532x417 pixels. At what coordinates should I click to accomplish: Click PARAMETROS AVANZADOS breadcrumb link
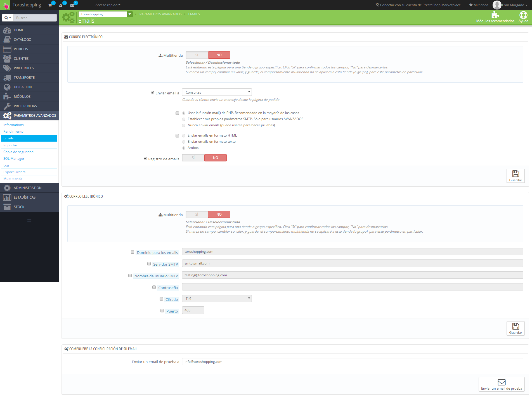pyautogui.click(x=160, y=14)
